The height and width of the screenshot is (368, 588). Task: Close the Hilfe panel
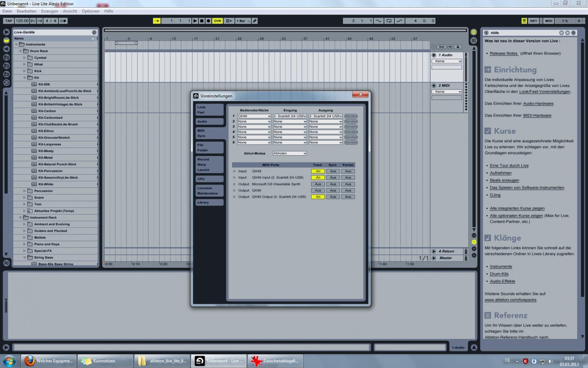pyautogui.click(x=486, y=33)
